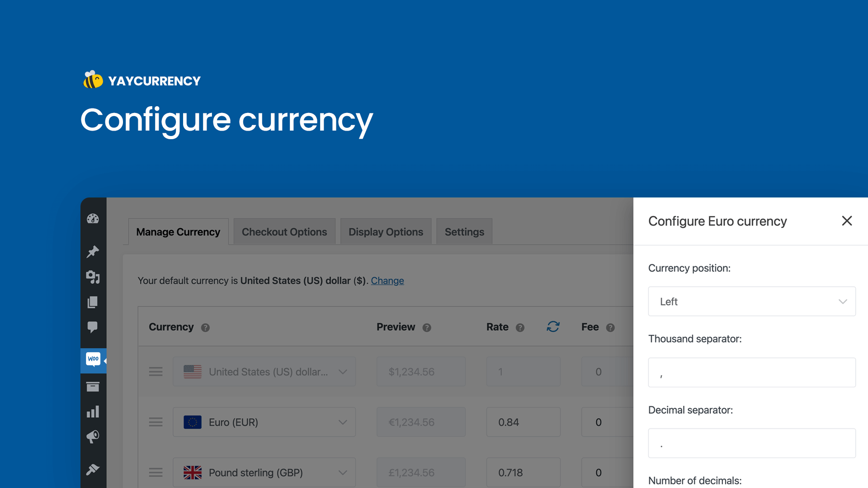Open Comments via speech bubble icon

(x=93, y=327)
